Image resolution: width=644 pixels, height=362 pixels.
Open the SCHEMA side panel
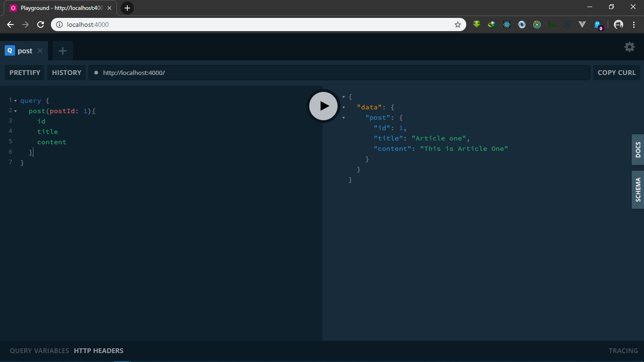(637, 189)
